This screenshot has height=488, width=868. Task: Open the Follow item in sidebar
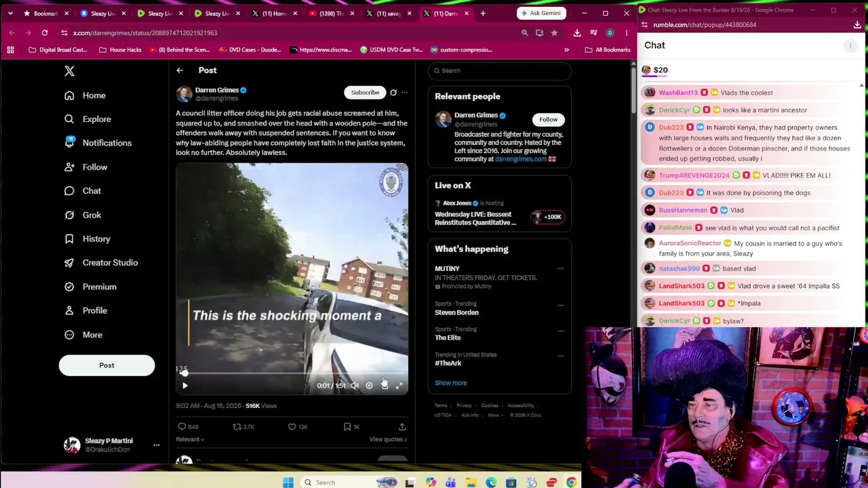point(85,167)
